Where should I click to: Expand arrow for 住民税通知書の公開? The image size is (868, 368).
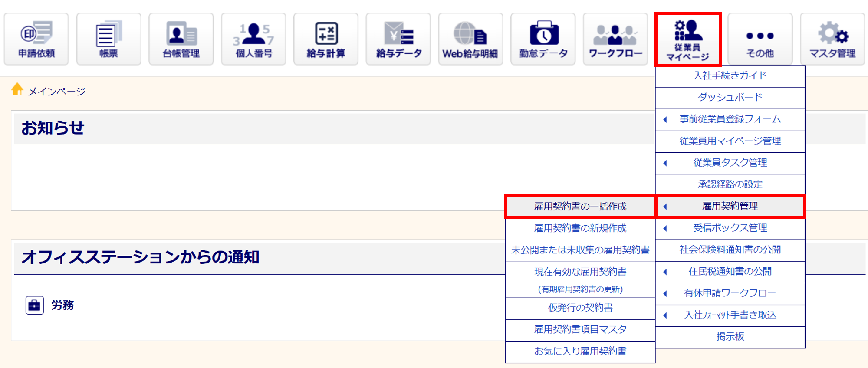pyautogui.click(x=665, y=272)
